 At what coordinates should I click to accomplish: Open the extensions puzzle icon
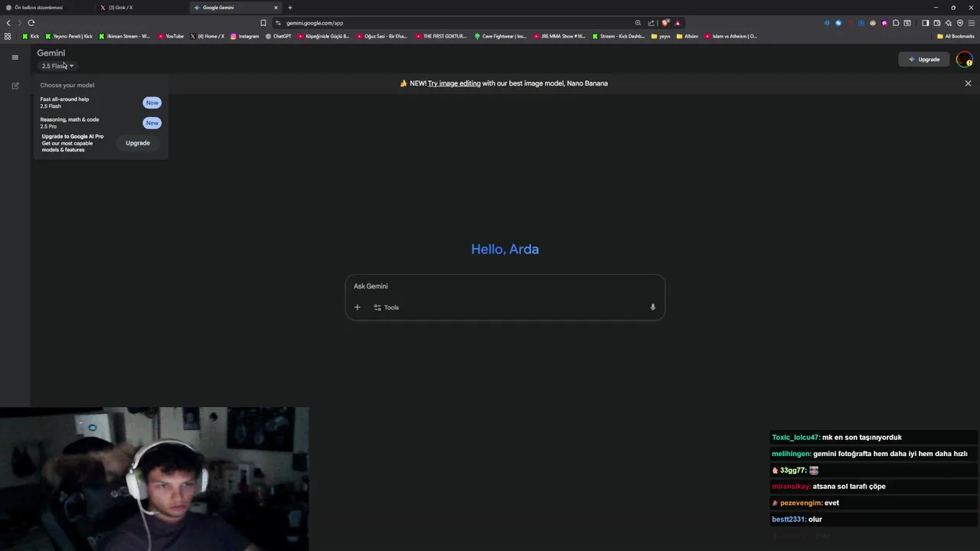click(x=896, y=23)
